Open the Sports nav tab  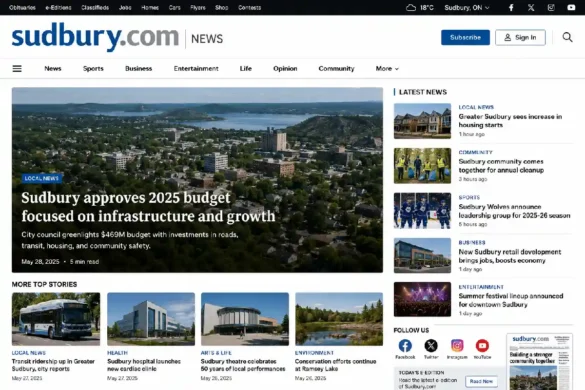[x=93, y=69]
